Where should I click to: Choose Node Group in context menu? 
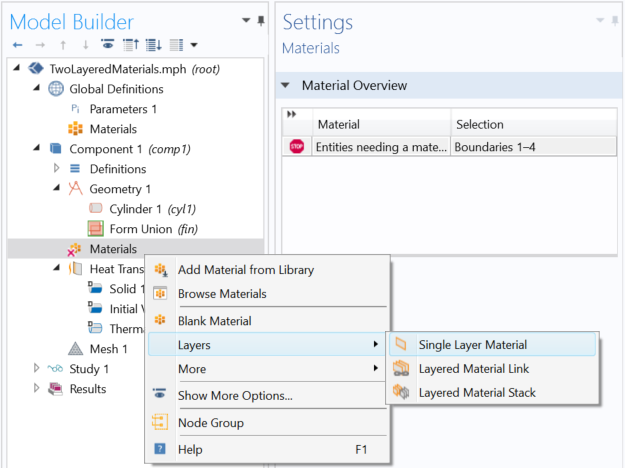click(x=211, y=423)
